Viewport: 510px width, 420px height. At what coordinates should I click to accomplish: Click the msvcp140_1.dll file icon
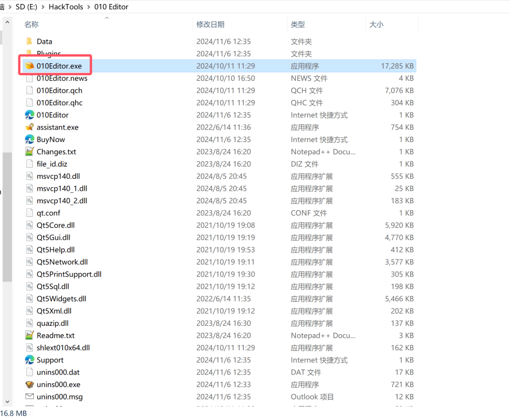pos(29,188)
